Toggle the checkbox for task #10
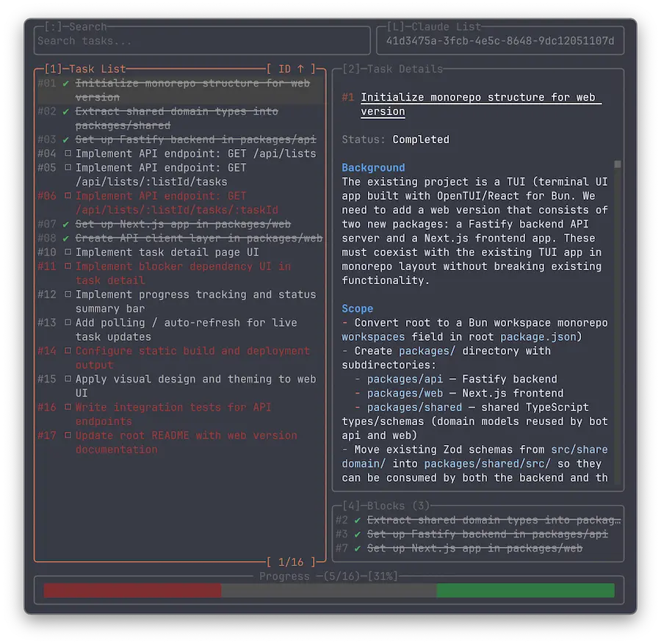Image resolution: width=661 pixels, height=644 pixels. pyautogui.click(x=67, y=253)
